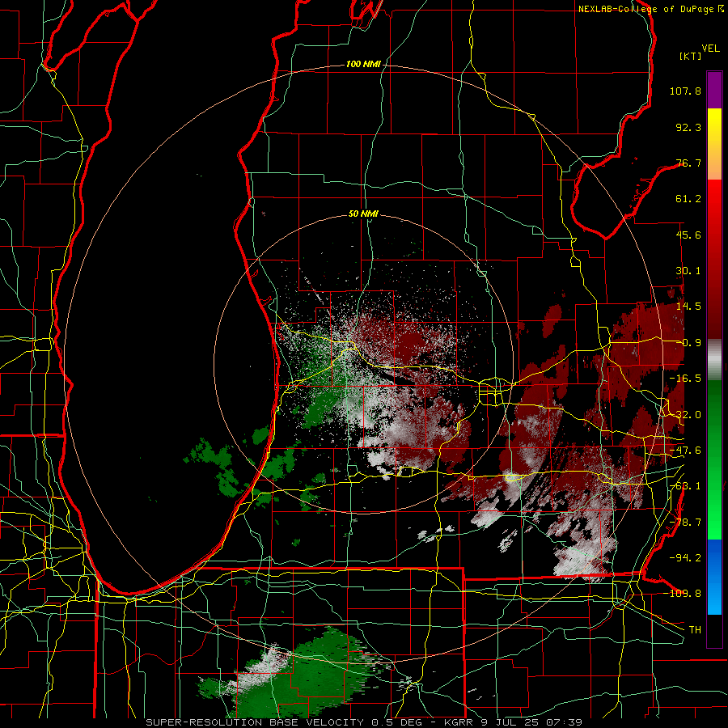The height and width of the screenshot is (728, 728).
Task: Click the 61.2 legend value
Action: coord(688,199)
